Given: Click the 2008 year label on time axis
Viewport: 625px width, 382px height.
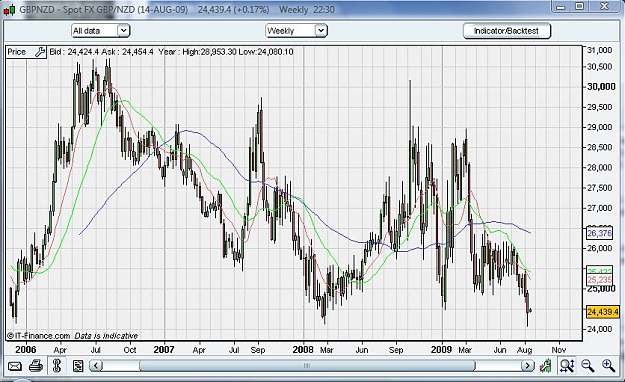Looking at the screenshot, I should click(303, 350).
